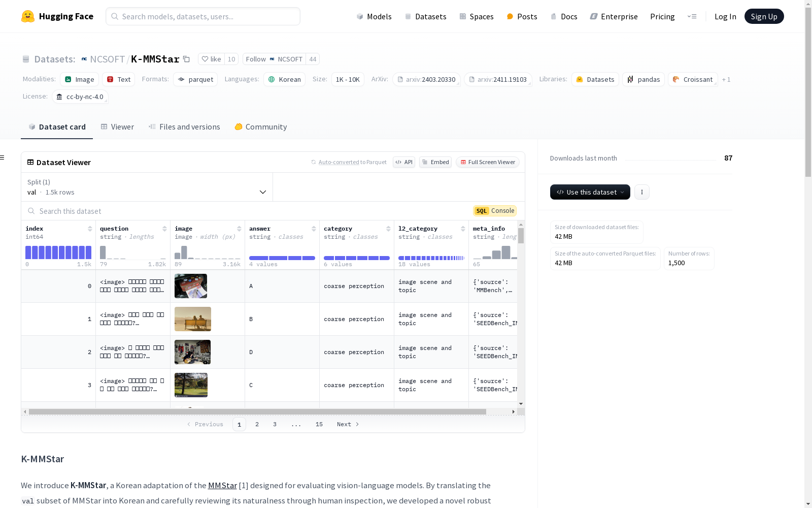Click the Log In link
Image resolution: width=812 pixels, height=508 pixels.
(x=725, y=16)
